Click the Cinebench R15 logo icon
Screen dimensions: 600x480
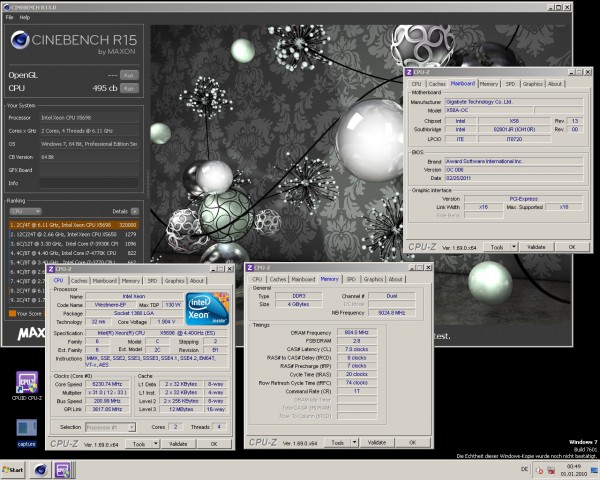coord(20,40)
